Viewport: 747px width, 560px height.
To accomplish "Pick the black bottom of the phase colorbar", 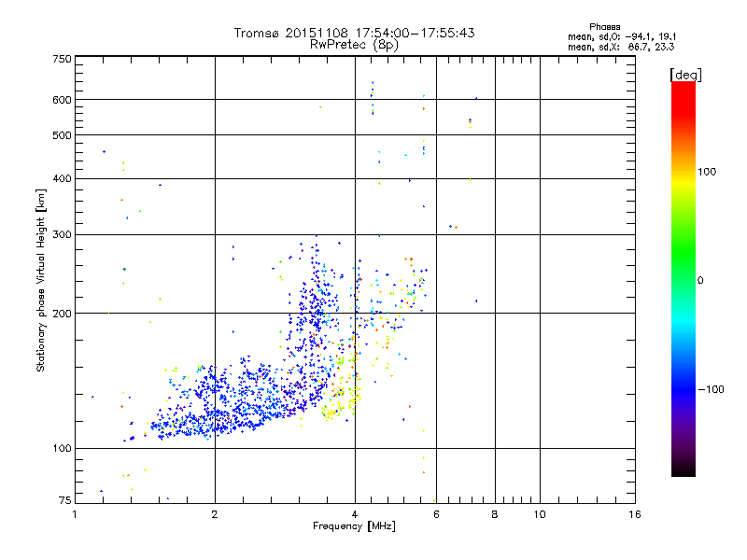I will [x=684, y=471].
